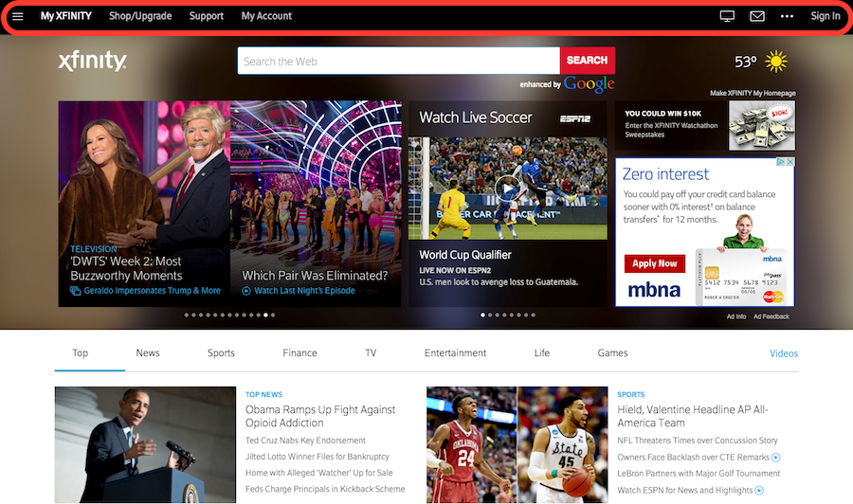
Task: Open Home with Alleged 'Watcher' Up for Sale
Action: tap(318, 473)
